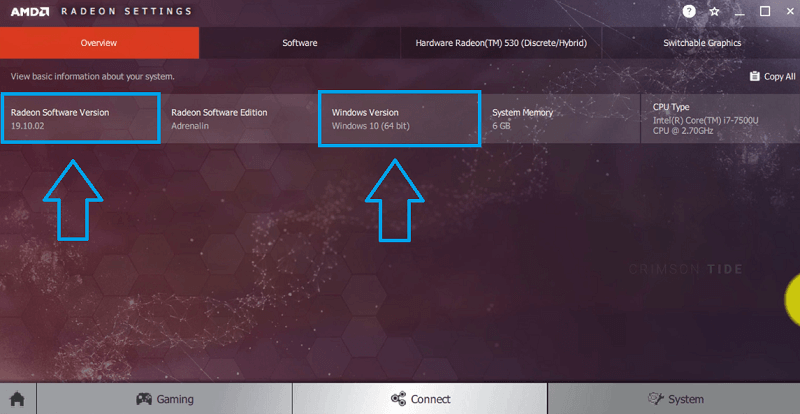Click the favorites star icon
The width and height of the screenshot is (800, 414).
coord(714,11)
